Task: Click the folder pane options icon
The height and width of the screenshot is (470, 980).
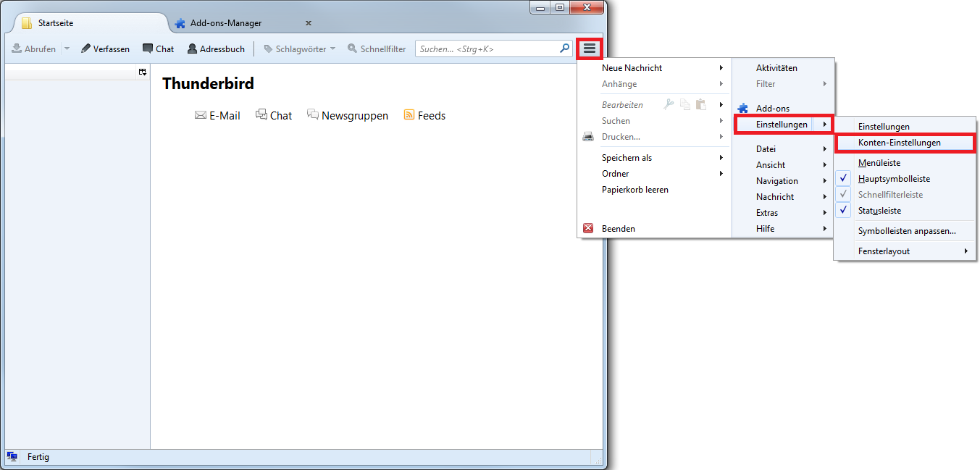Action: (143, 72)
